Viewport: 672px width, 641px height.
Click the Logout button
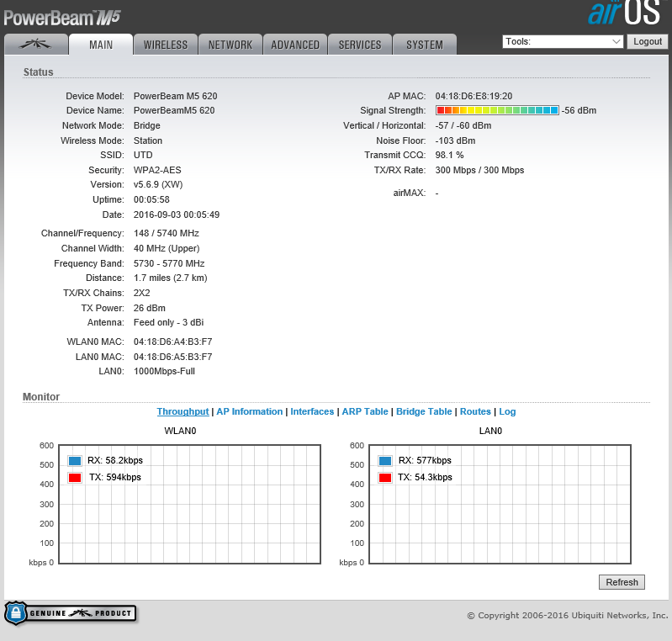coord(648,41)
